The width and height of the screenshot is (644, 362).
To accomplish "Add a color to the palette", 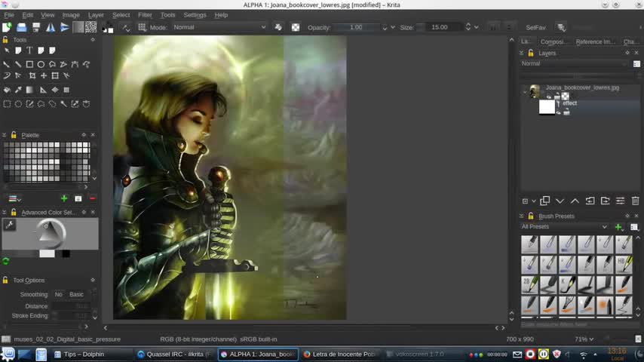I will coord(64,199).
